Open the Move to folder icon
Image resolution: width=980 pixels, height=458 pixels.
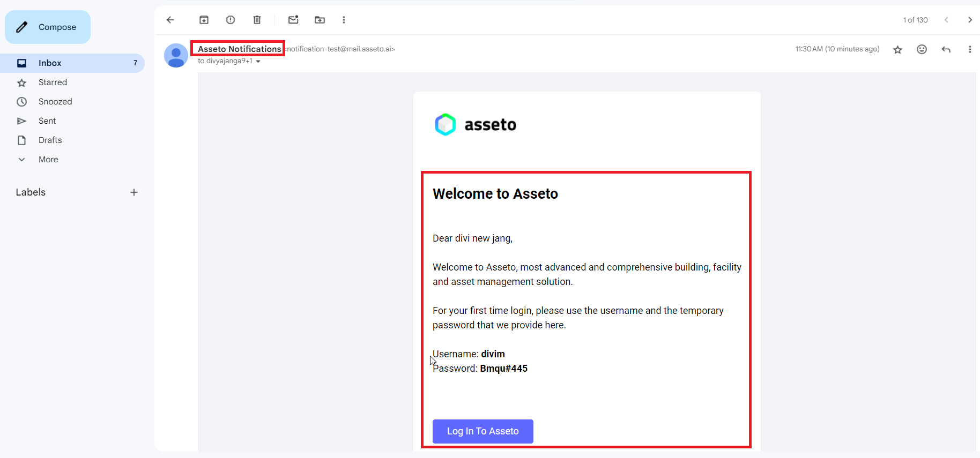point(320,20)
